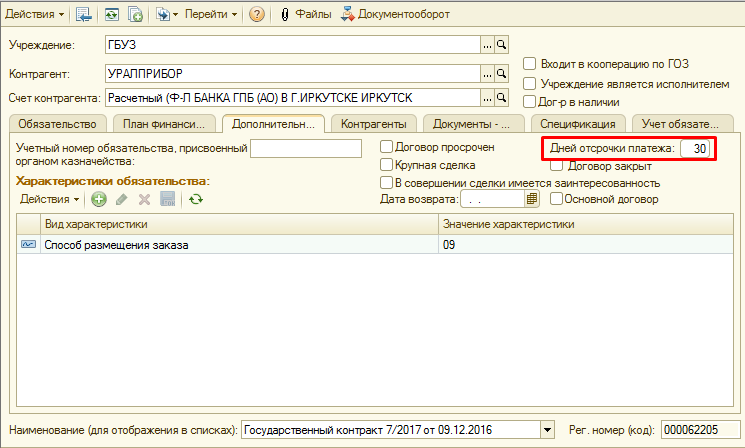The height and width of the screenshot is (448, 745).
Task: Expand Наименование combo box dropdown arrow
Action: (546, 429)
